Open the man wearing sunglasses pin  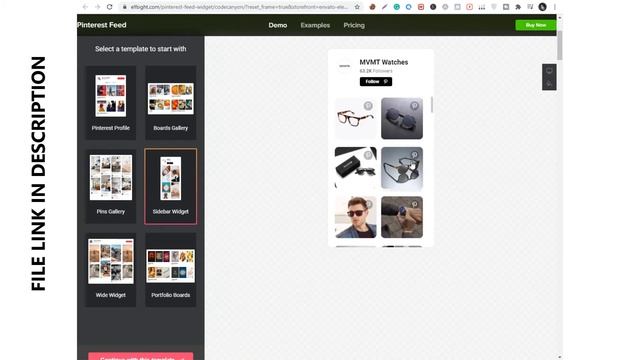356,217
